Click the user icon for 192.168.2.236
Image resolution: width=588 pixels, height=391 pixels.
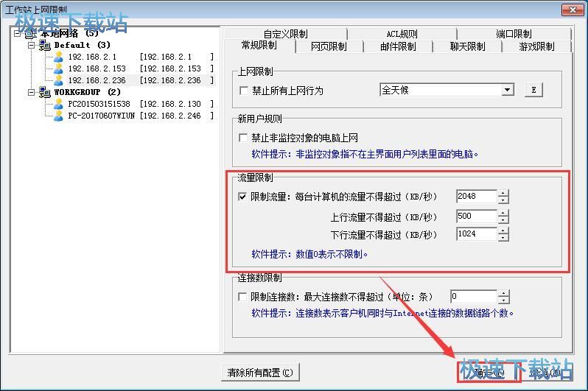58,80
